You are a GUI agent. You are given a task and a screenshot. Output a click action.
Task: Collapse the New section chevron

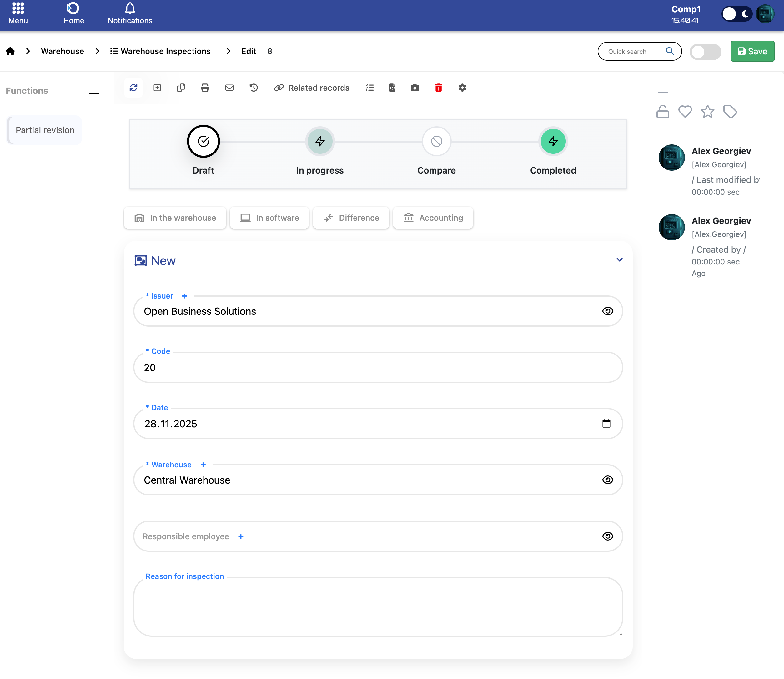point(619,260)
